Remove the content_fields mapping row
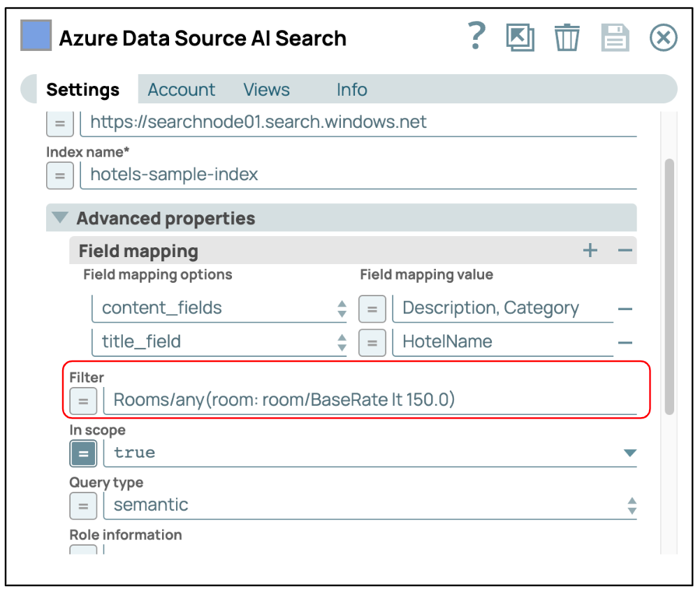Image resolution: width=700 pixels, height=591 pixels. [625, 309]
